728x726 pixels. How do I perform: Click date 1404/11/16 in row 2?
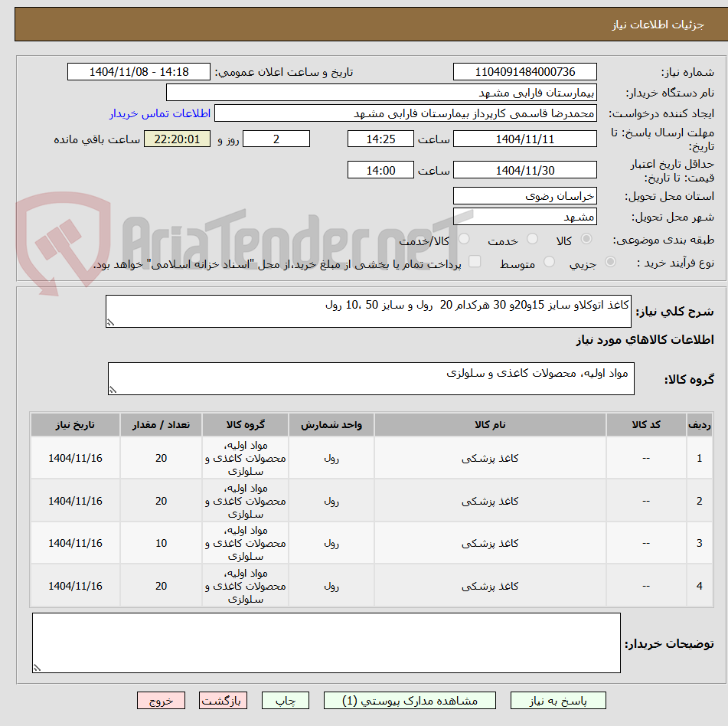(75, 501)
